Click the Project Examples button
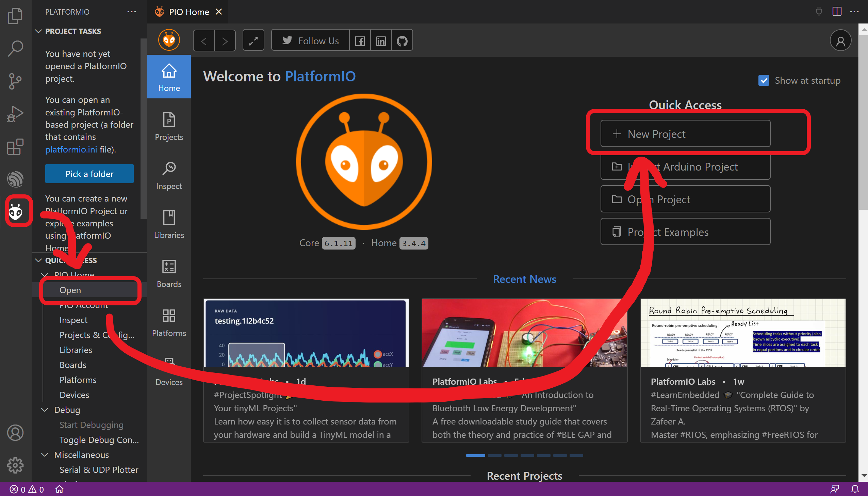Viewport: 868px width, 496px height. click(685, 231)
